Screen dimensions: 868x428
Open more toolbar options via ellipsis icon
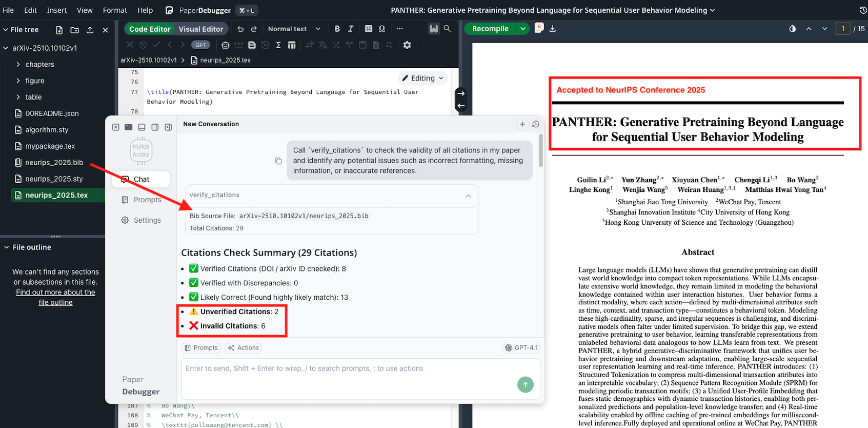pyautogui.click(x=400, y=29)
